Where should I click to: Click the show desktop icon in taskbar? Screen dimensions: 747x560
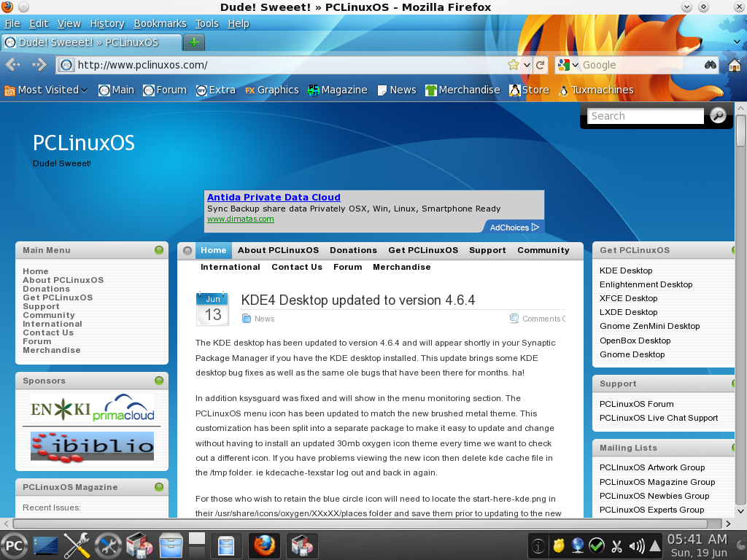click(x=46, y=545)
